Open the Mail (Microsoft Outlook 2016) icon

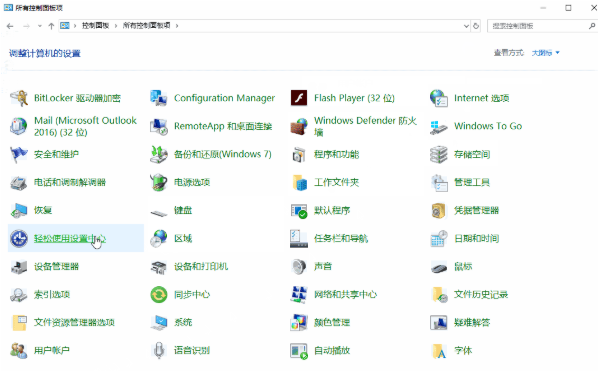tap(19, 126)
